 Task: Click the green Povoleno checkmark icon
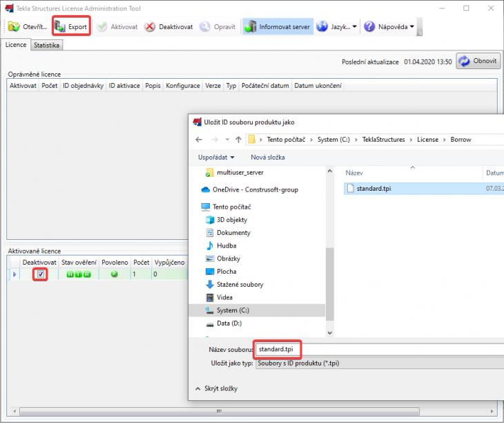pyautogui.click(x=114, y=274)
